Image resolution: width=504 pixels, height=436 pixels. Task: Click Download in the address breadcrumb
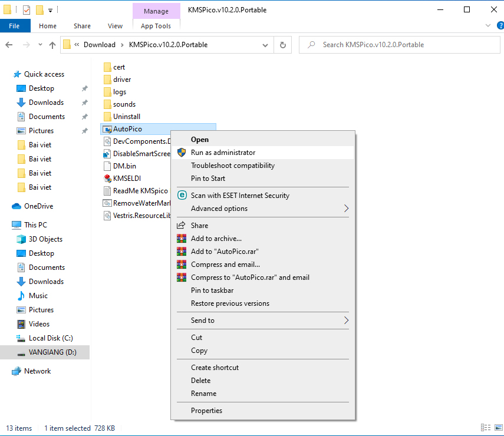(100, 45)
